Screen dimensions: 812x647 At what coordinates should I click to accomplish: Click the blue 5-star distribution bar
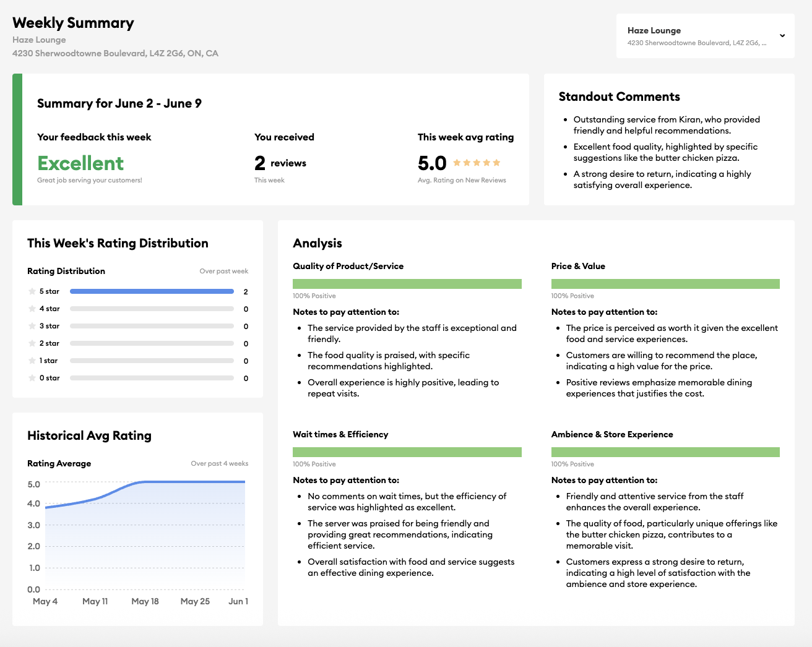[152, 291]
